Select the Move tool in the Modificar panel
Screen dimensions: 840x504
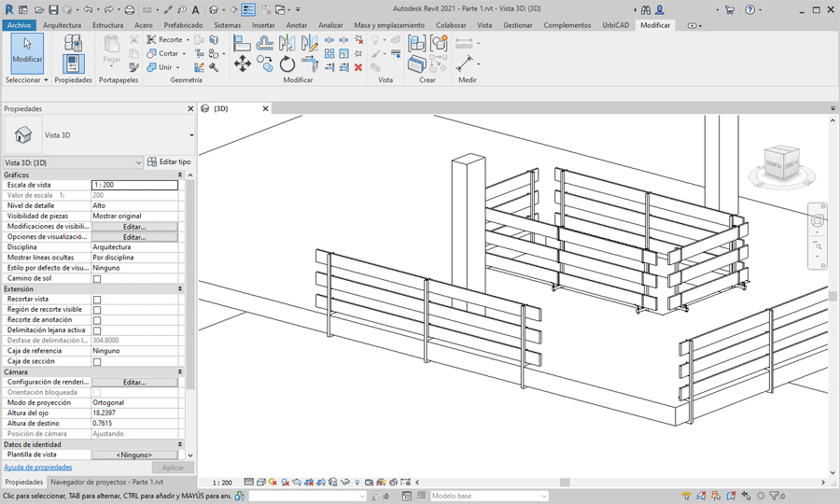(x=242, y=63)
